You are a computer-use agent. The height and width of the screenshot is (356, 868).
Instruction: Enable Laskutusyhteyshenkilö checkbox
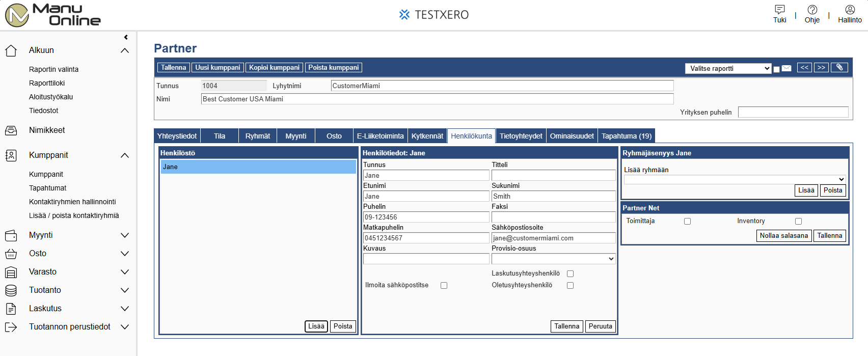(570, 274)
